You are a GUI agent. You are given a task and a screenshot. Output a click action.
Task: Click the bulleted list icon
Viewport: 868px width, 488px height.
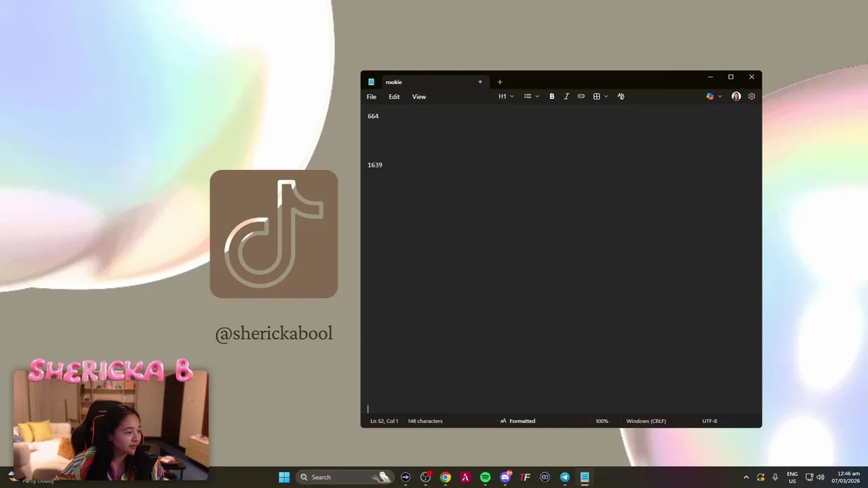(x=528, y=96)
